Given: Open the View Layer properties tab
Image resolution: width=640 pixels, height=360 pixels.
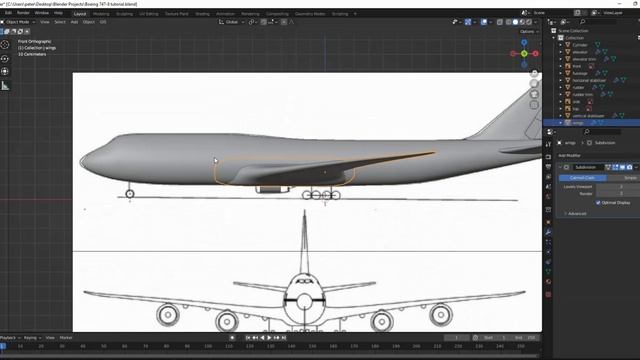Looking at the screenshot, I should (549, 177).
